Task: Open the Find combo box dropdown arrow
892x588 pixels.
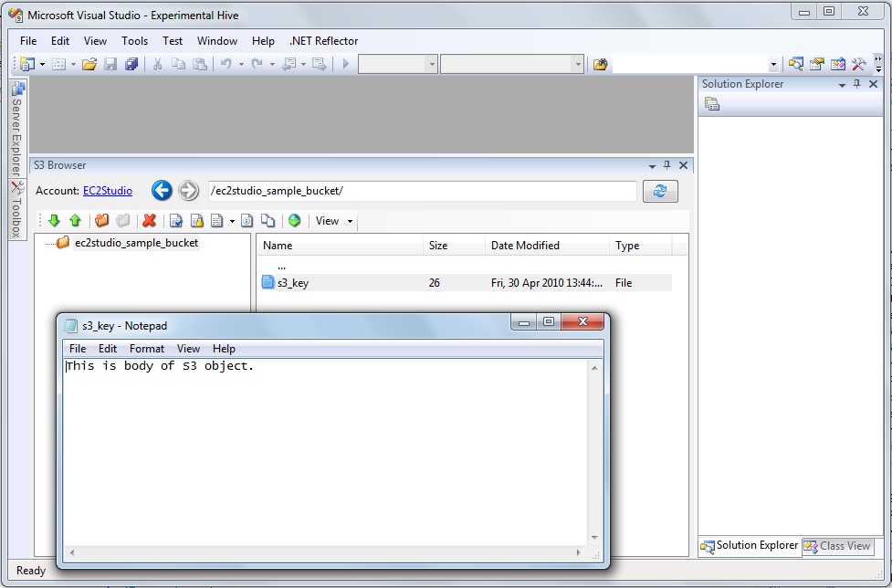Action: [x=773, y=65]
